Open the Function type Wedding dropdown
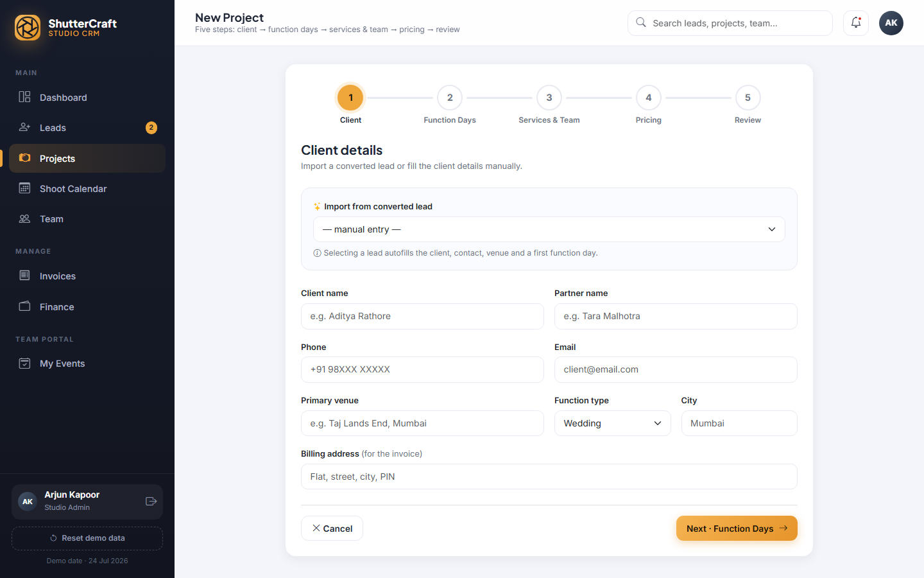 (613, 423)
